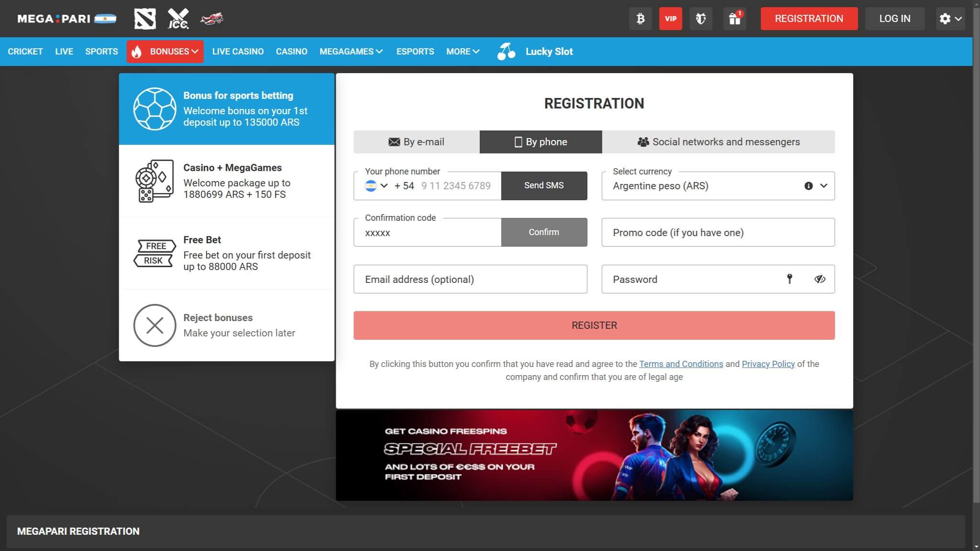
Task: Switch to By e-mail registration tab
Action: (417, 142)
